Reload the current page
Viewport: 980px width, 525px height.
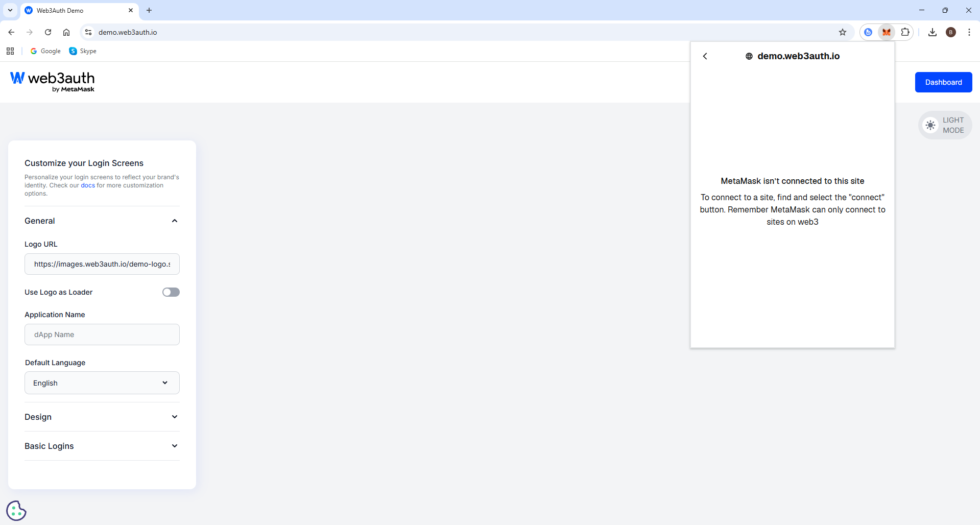tap(48, 32)
